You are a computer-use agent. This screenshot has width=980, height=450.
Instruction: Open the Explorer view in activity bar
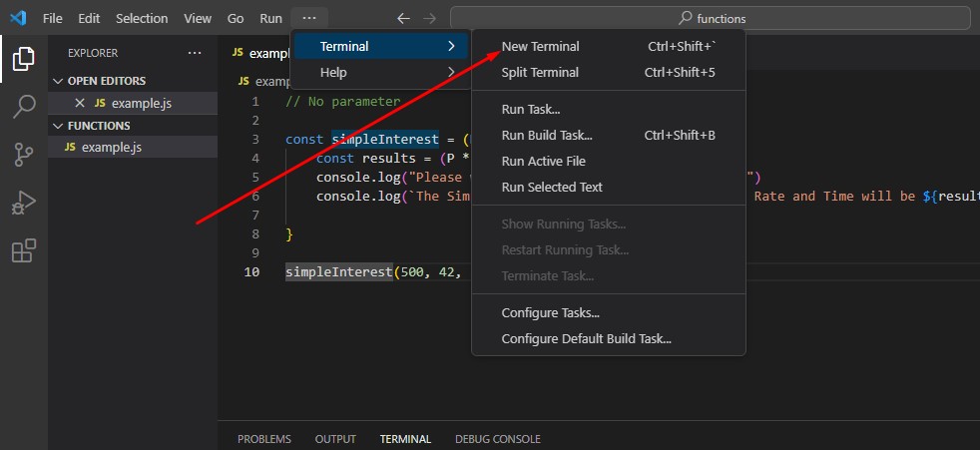(x=24, y=58)
